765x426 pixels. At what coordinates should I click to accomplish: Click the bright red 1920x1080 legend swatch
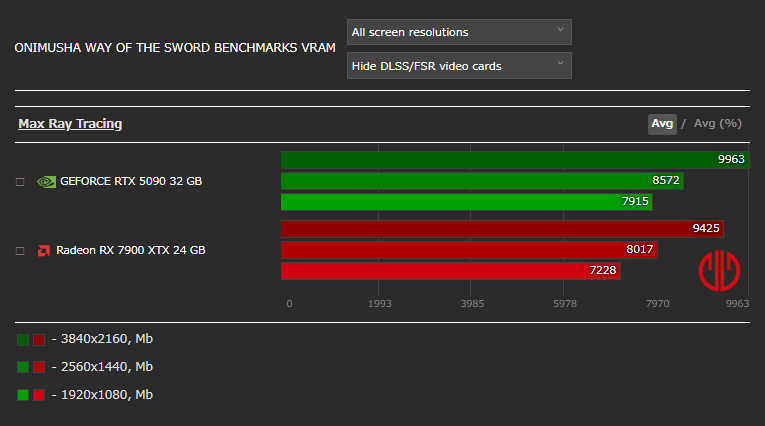(x=39, y=395)
